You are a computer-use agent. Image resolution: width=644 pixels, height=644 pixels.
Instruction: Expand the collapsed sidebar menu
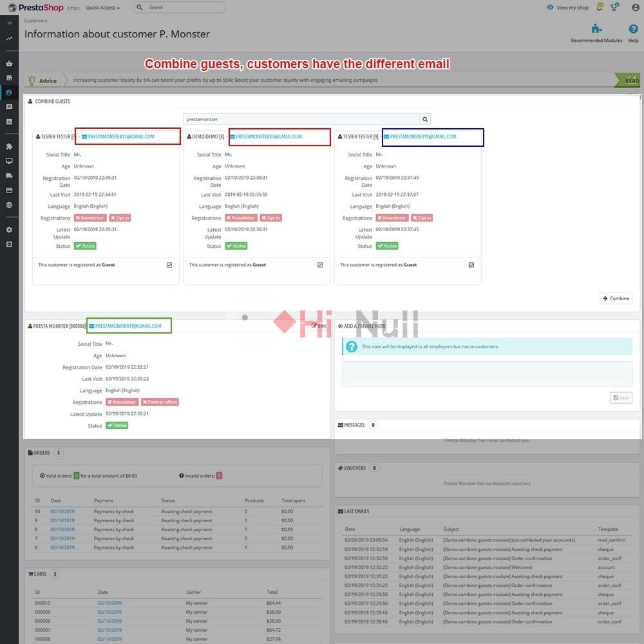(x=9, y=23)
